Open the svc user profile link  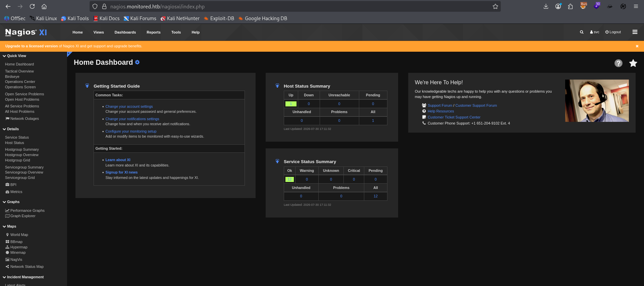click(x=595, y=32)
